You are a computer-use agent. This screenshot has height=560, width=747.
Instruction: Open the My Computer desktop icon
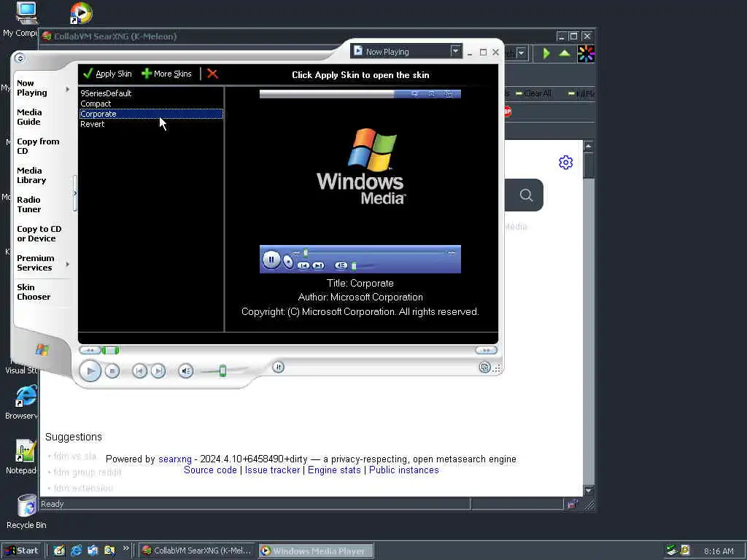click(x=23, y=19)
